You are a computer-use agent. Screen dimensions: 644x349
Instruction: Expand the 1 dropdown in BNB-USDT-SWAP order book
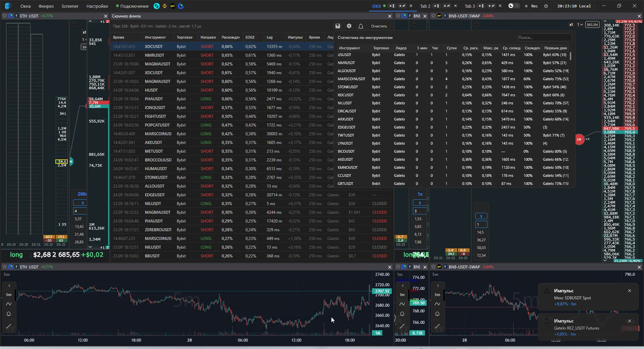pyautogui.click(x=580, y=24)
